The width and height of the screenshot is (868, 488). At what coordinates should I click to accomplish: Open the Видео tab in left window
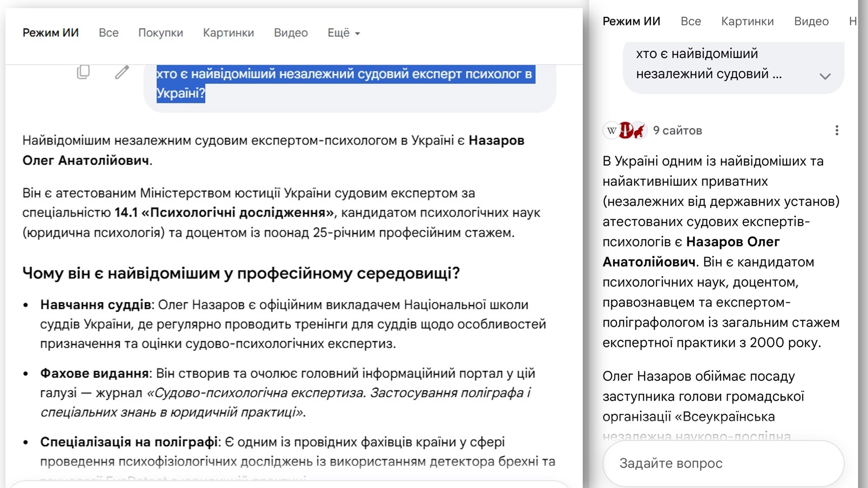coord(291,33)
